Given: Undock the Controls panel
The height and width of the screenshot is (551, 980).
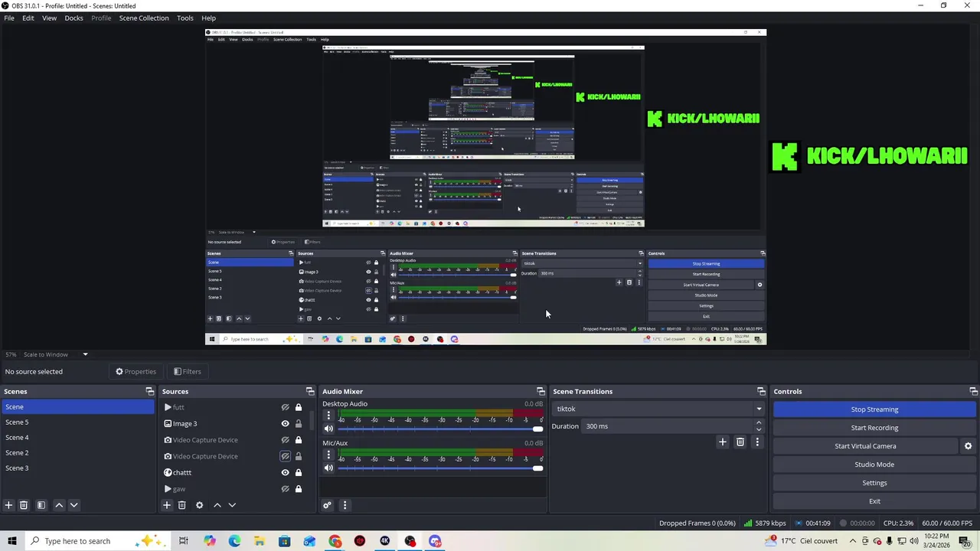Looking at the screenshot, I should (973, 391).
